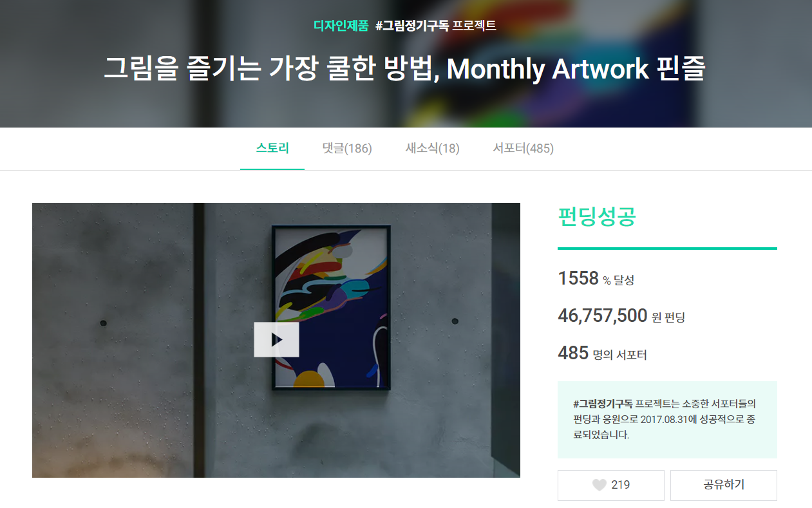Play the artwork video
The width and height of the screenshot is (812, 508).
coord(276,339)
